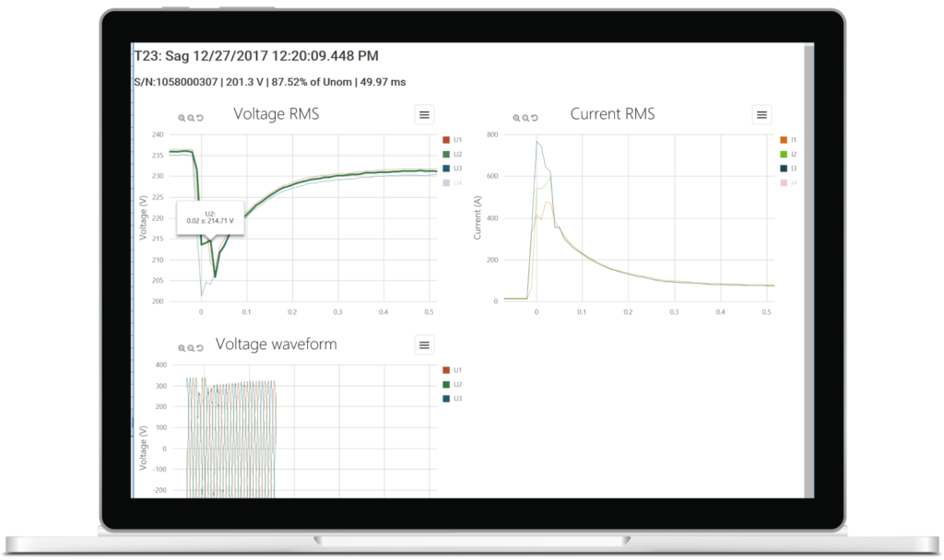Reset zoom on the Current RMS chart

coord(535,119)
